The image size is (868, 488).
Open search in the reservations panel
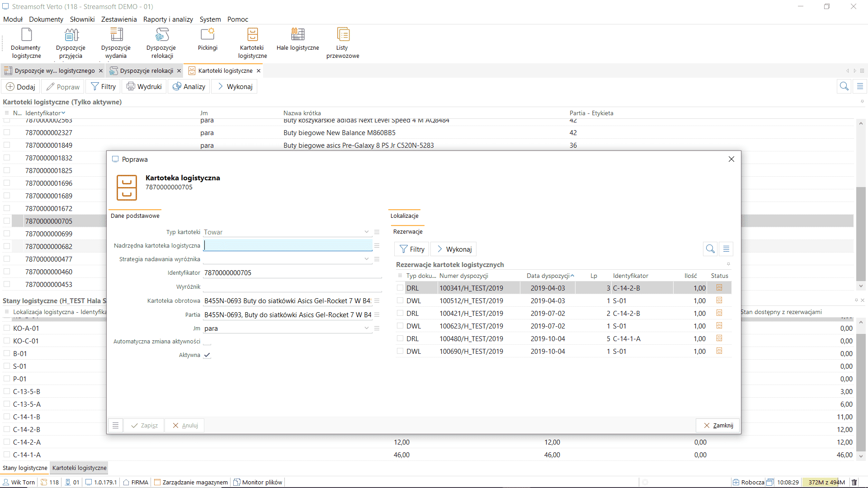pos(710,249)
